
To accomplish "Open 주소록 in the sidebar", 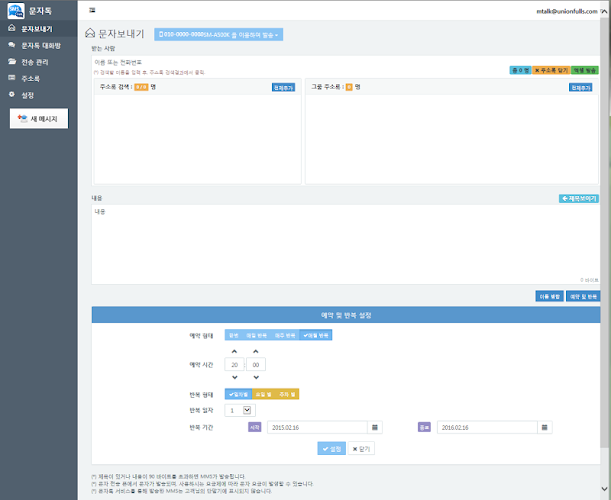I will [x=38, y=78].
